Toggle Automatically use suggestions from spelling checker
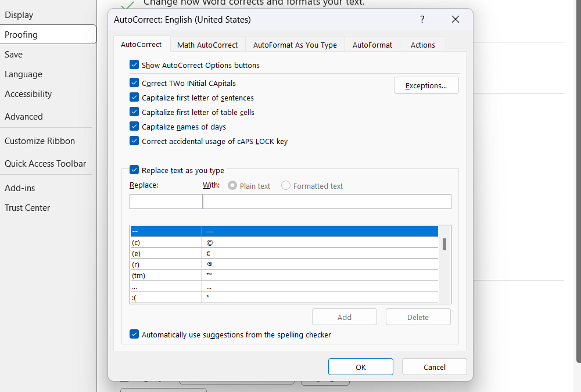Viewport: 581px width, 392px height. [x=134, y=334]
